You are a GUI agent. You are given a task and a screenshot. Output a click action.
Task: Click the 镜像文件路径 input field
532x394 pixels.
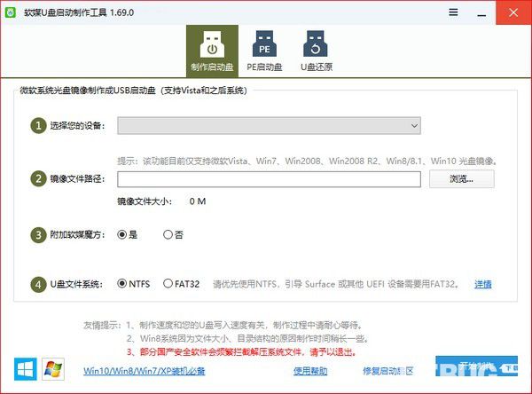pyautogui.click(x=269, y=179)
